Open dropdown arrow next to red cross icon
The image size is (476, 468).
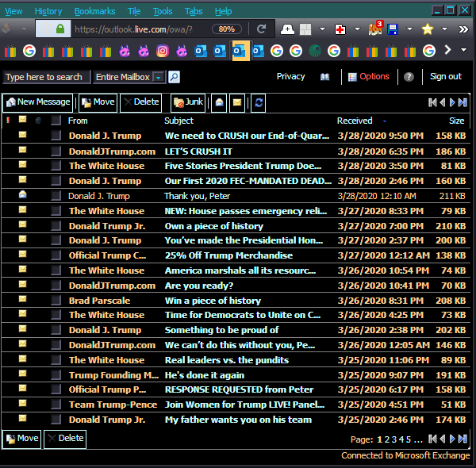pos(357,29)
